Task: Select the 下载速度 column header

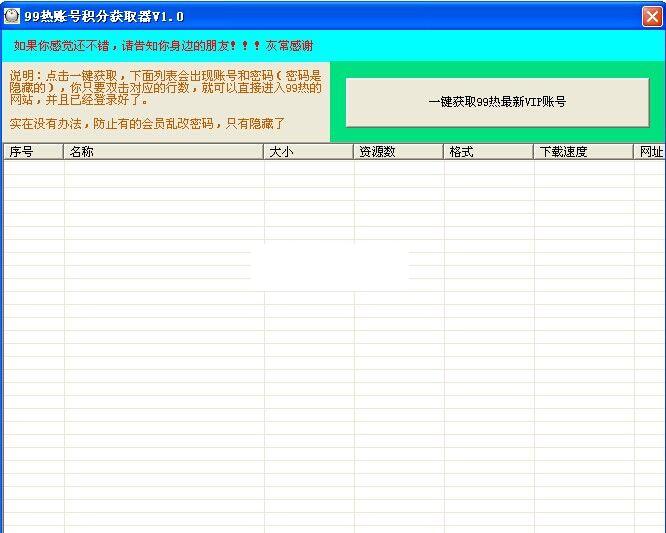Action: (583, 152)
